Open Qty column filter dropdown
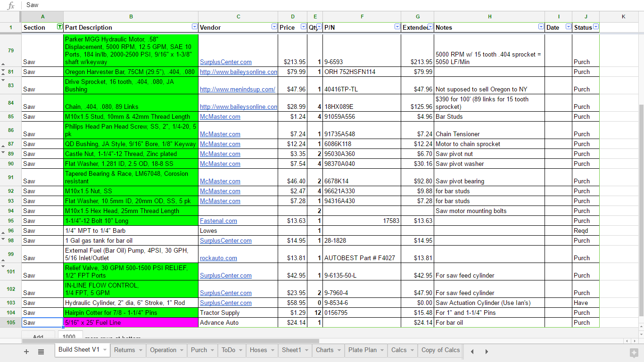Viewport: 644px width, 362px height. click(319, 27)
